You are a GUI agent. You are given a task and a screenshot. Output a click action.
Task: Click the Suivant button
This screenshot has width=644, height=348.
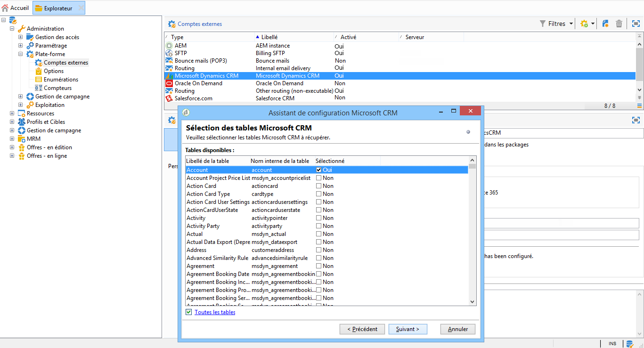click(x=408, y=329)
